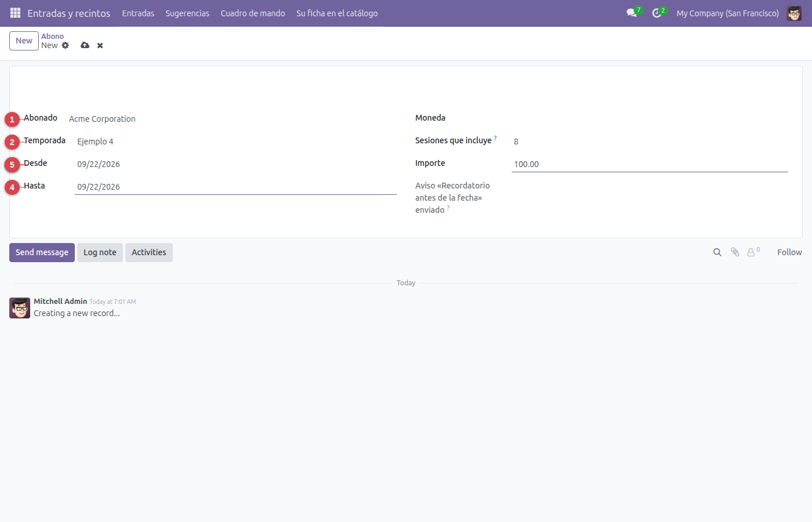Show help tooltip for Sesiones que incluye

(495, 138)
